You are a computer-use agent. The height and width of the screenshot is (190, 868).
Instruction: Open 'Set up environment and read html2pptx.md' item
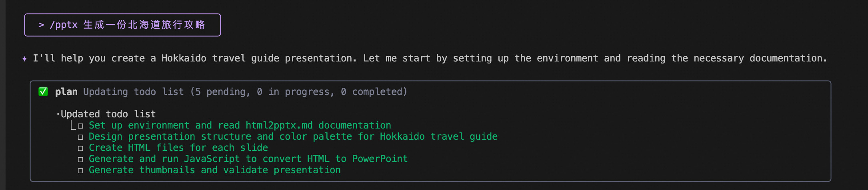pos(240,125)
